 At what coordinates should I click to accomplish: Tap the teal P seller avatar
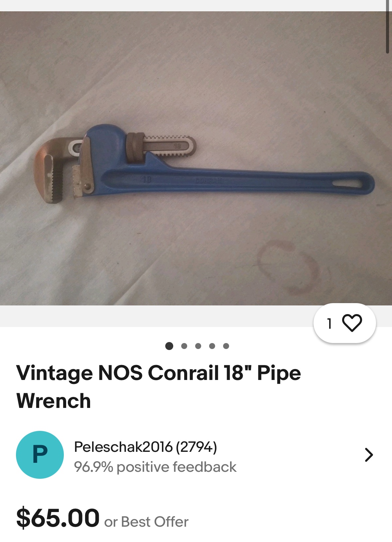[40, 455]
